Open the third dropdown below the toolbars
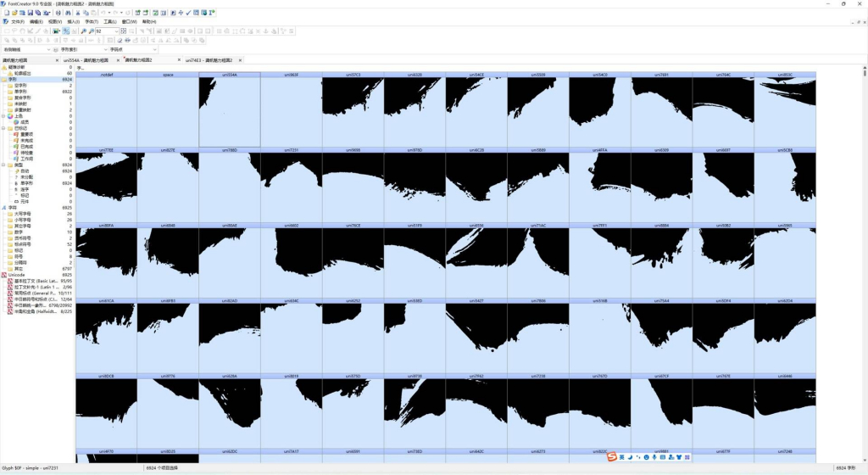868x475 pixels. click(x=133, y=50)
